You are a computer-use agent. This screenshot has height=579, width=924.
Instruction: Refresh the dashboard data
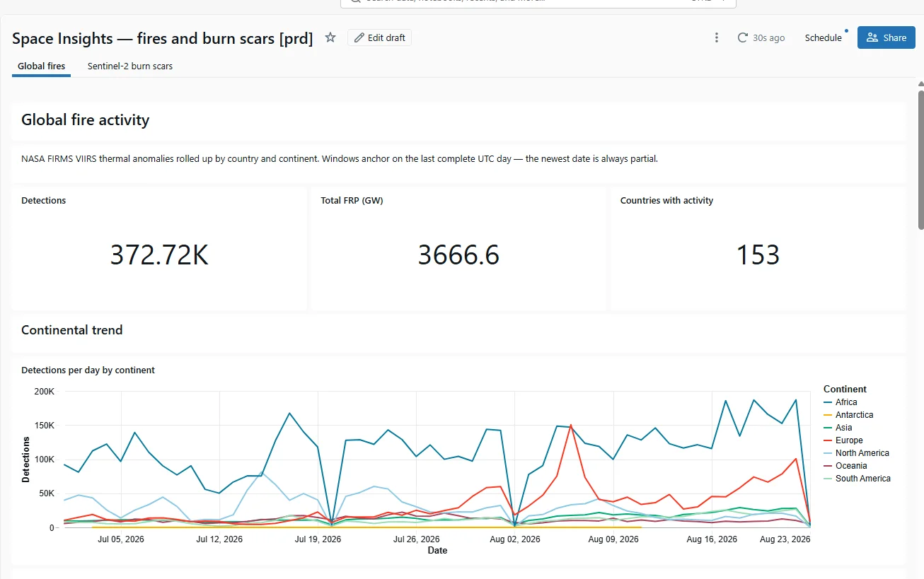click(x=743, y=37)
